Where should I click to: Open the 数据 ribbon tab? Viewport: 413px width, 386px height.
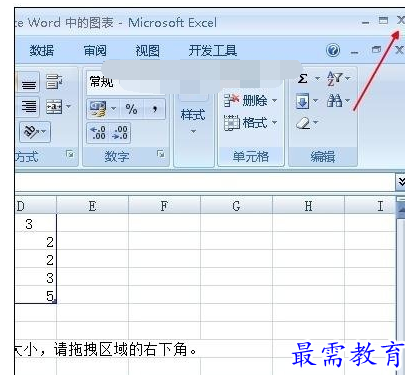[42, 51]
